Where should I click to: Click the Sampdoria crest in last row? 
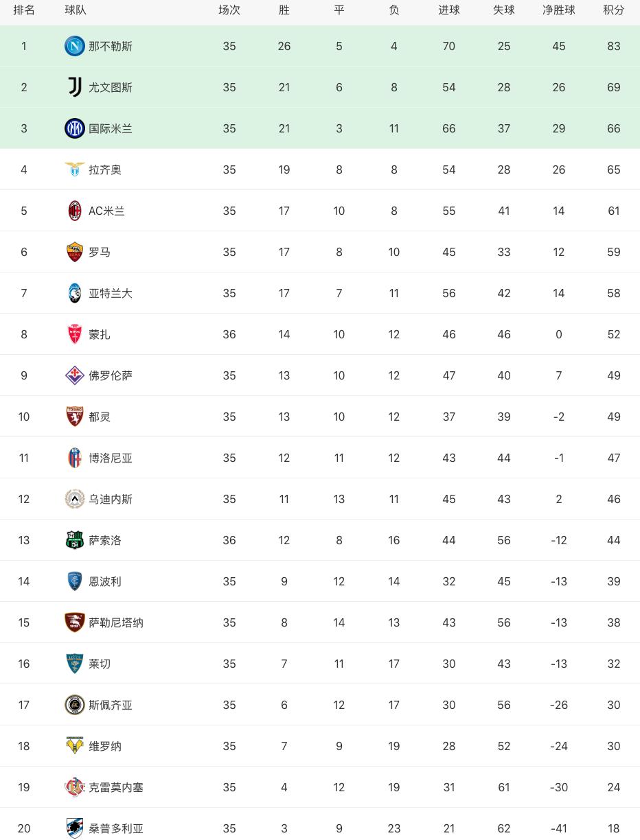point(74,828)
